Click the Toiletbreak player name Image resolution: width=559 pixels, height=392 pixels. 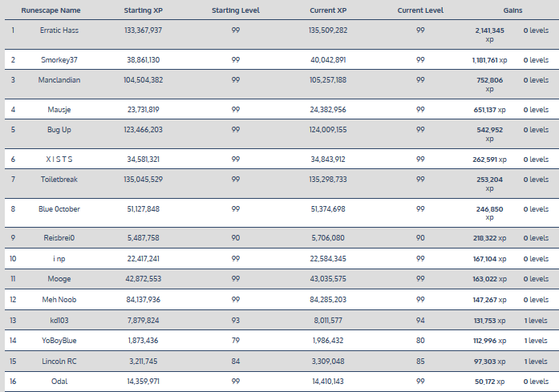pos(59,179)
